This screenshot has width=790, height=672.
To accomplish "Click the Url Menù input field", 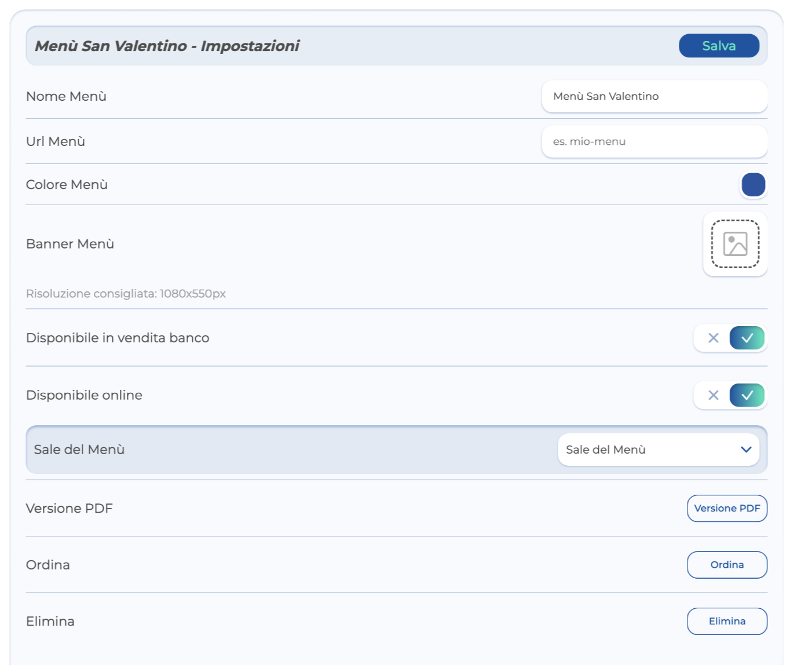I will 654,141.
